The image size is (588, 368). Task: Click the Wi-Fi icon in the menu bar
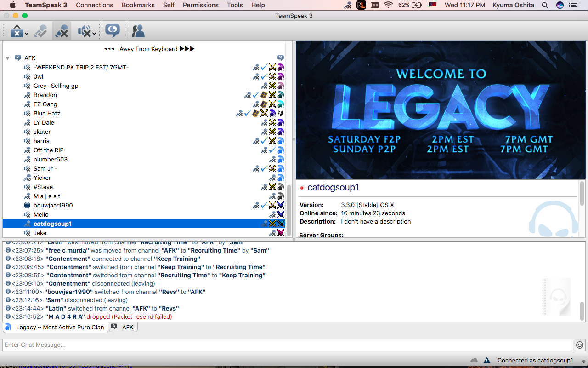pos(389,5)
